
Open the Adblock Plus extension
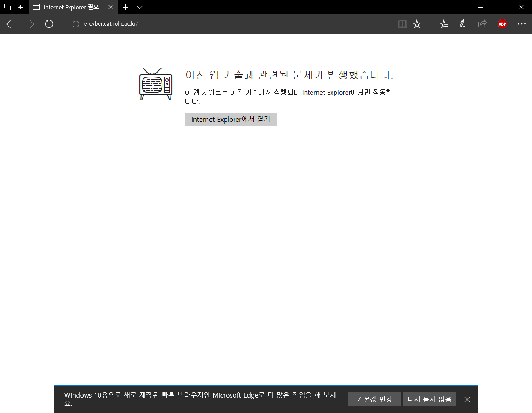point(502,24)
